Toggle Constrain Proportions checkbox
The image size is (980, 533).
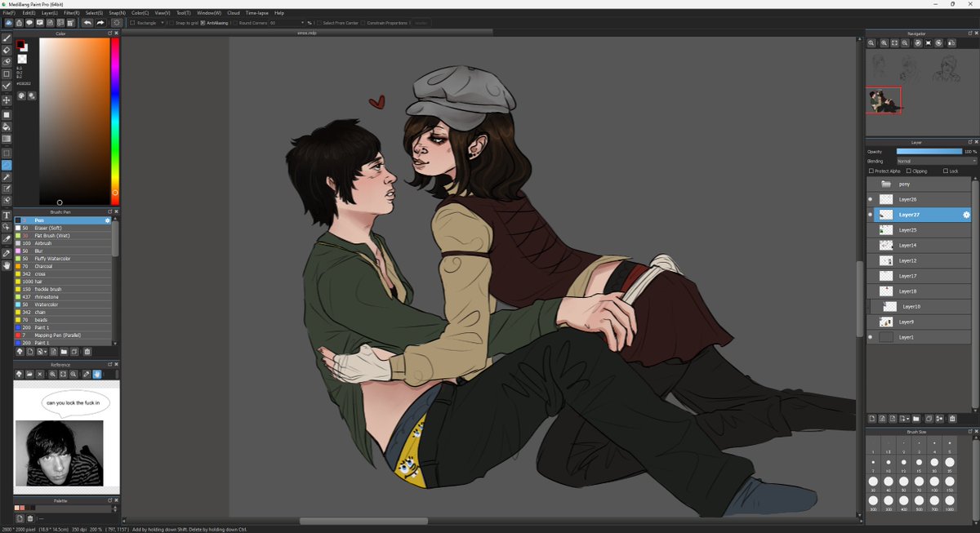coord(363,23)
